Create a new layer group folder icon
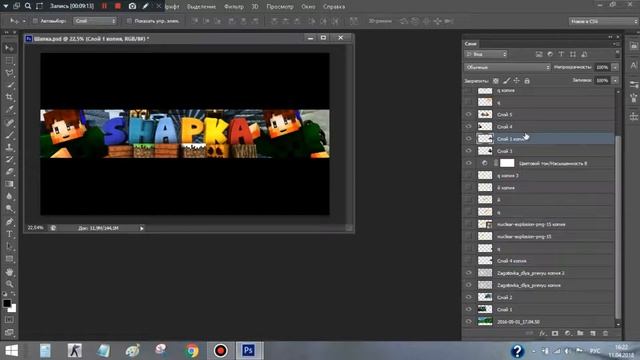 coord(580,333)
